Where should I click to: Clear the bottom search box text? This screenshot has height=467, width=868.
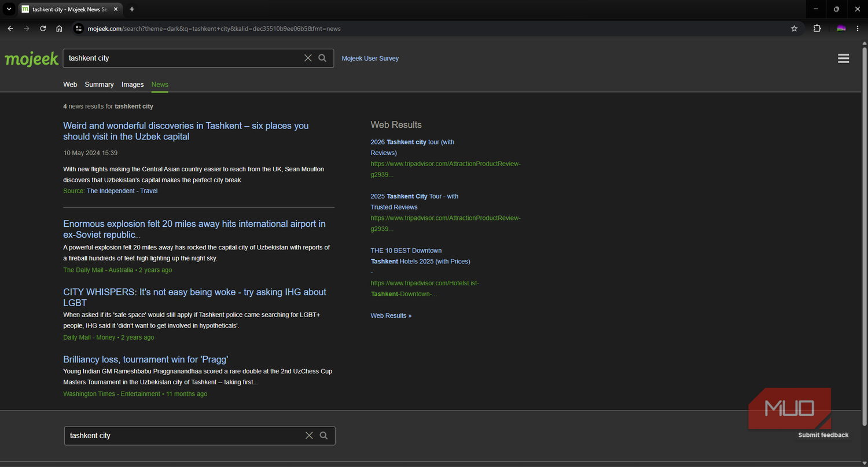(x=309, y=436)
